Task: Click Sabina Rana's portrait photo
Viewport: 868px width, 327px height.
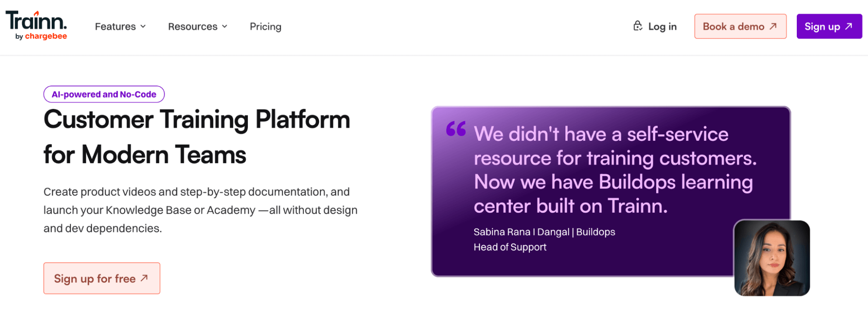Action: coord(772,258)
